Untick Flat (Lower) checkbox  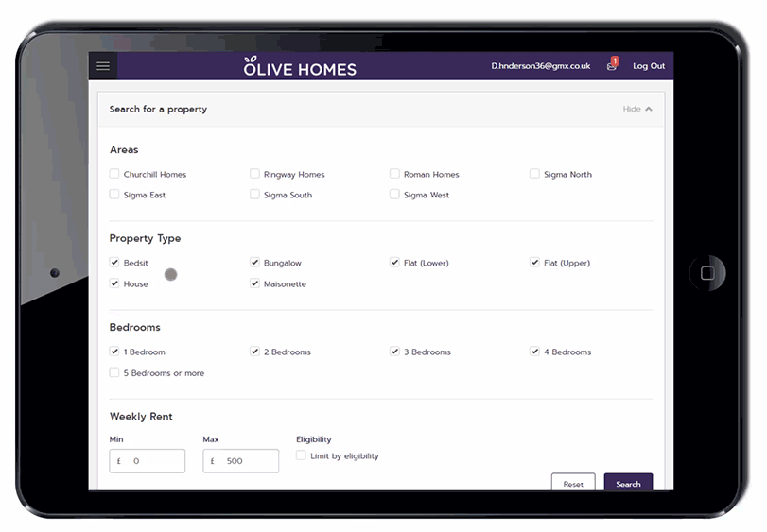point(394,263)
